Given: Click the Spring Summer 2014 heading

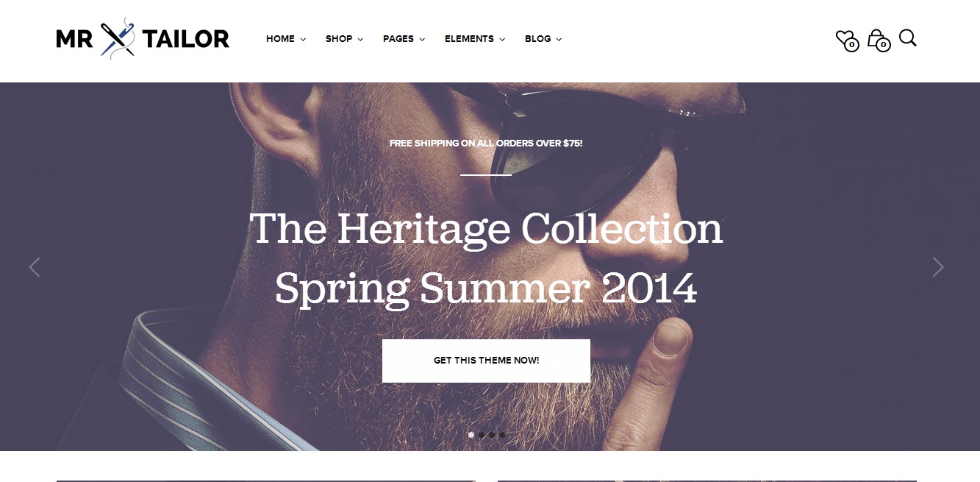Looking at the screenshot, I should pos(486,288).
